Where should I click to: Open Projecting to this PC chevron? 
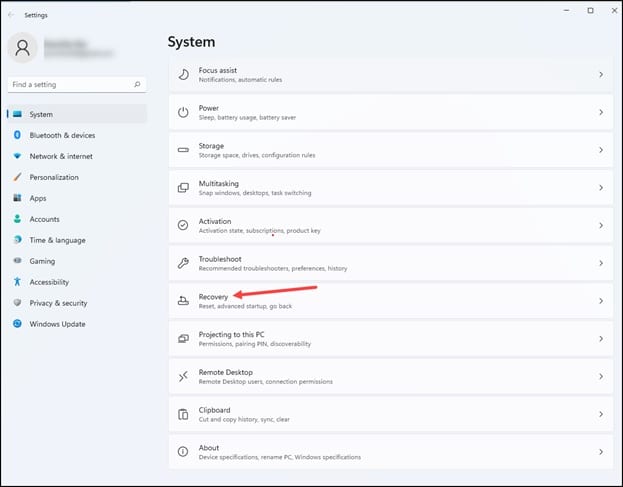click(x=600, y=339)
